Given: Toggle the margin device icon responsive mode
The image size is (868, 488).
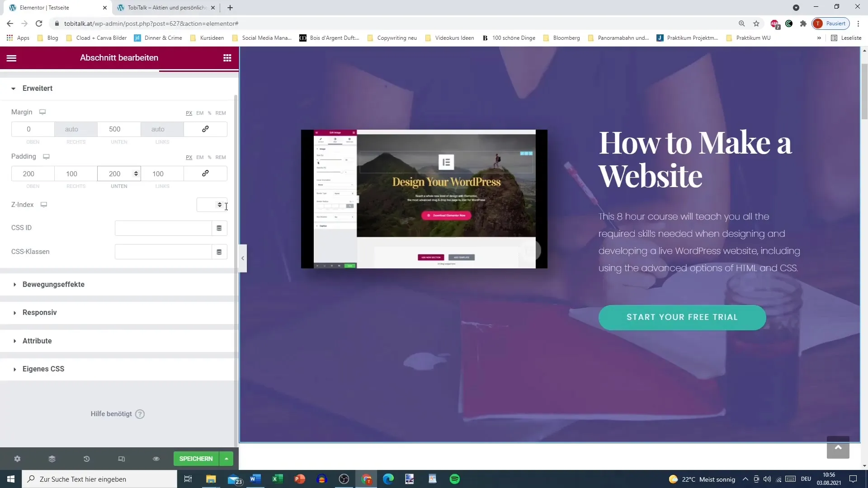Looking at the screenshot, I should (42, 112).
